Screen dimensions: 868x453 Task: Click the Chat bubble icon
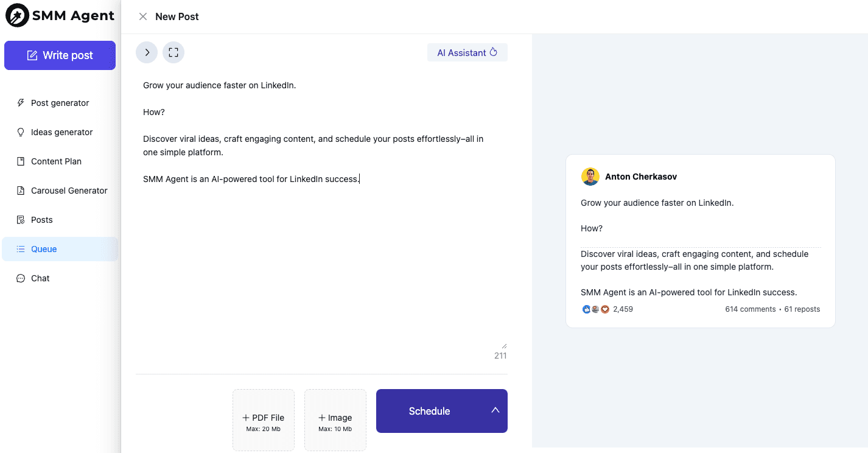(x=21, y=278)
